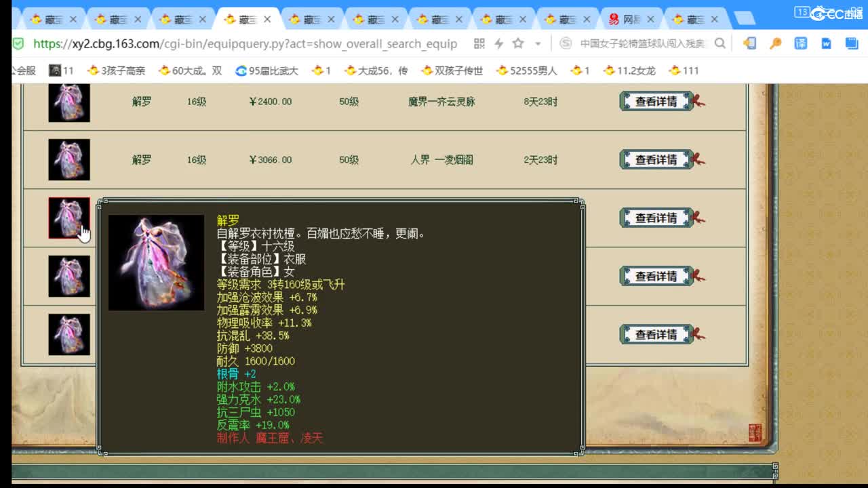The width and height of the screenshot is (868, 488).
Task: Click remaining time 2天23时
Action: click(540, 160)
